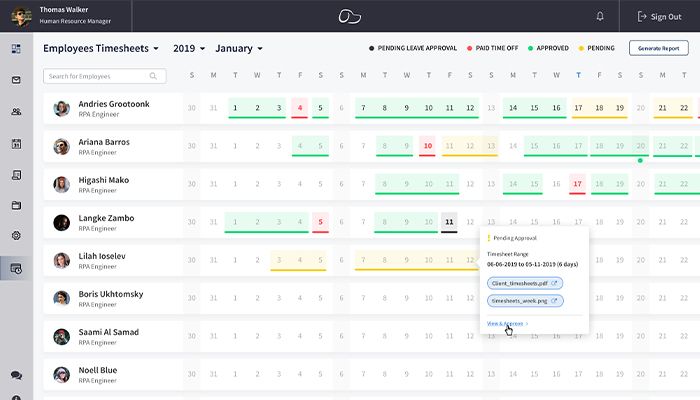This screenshot has width=700, height=400.
Task: Click Higashi Mako employee name
Action: [x=104, y=180]
